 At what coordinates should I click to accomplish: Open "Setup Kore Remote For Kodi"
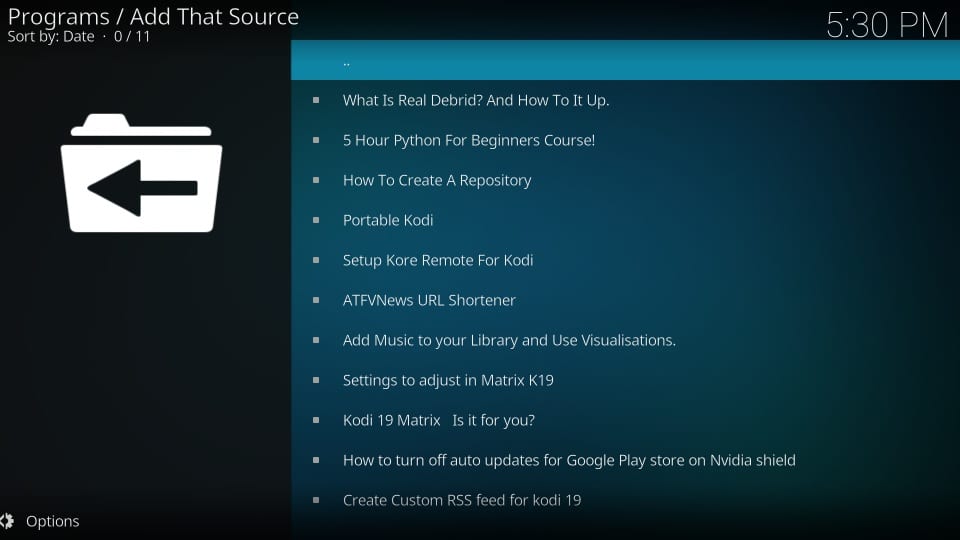click(x=625, y=260)
